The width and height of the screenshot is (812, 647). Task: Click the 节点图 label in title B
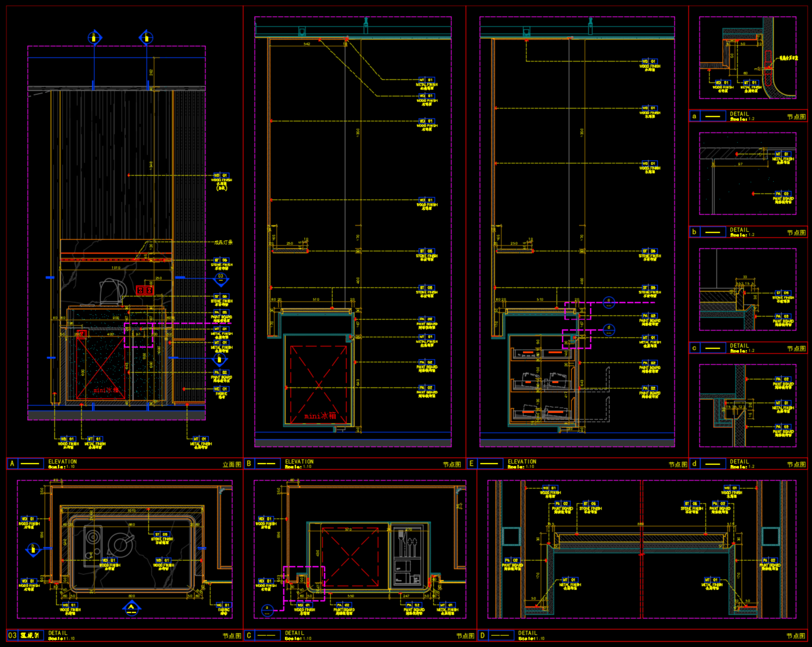pos(452,464)
